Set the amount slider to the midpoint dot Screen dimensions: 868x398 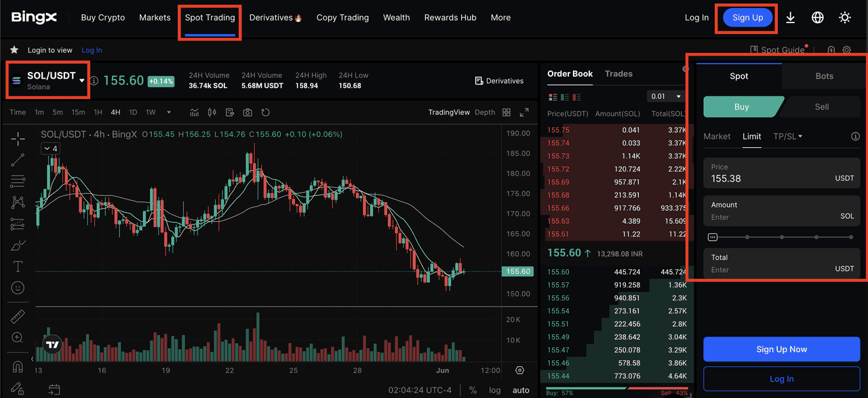tap(782, 237)
